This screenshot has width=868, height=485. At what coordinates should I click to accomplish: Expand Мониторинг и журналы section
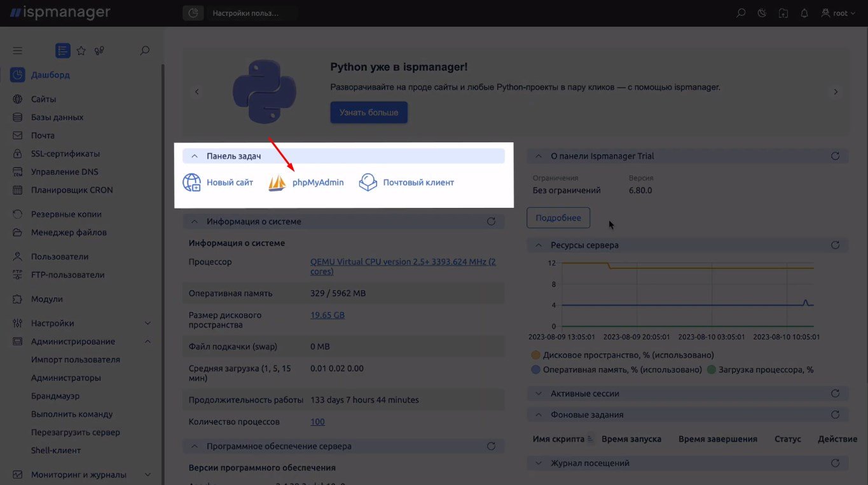click(148, 475)
